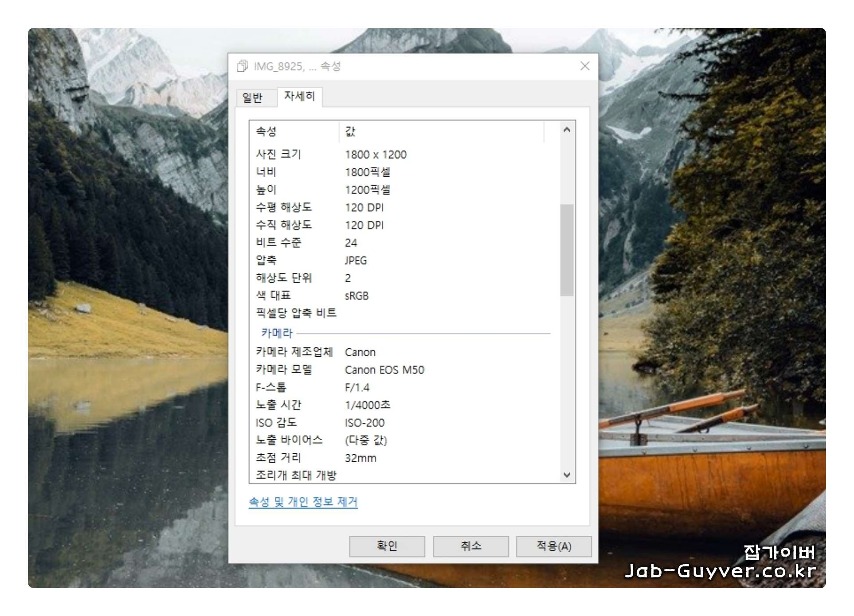The height and width of the screenshot is (616, 854).
Task: Click the 카메라 제조업체 Canon value field
Action: click(360, 352)
